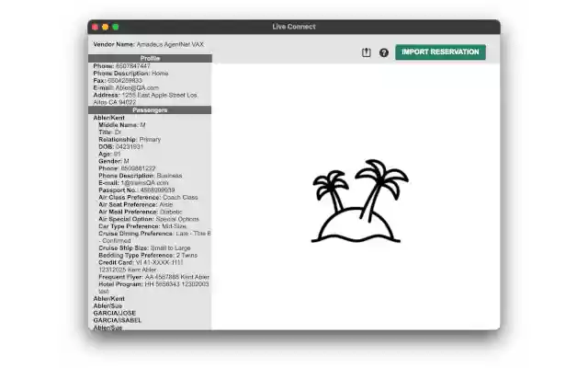This screenshot has height=368, width=588.
Task: Select the GARCIA/ISABEL passenger
Action: coord(115,320)
